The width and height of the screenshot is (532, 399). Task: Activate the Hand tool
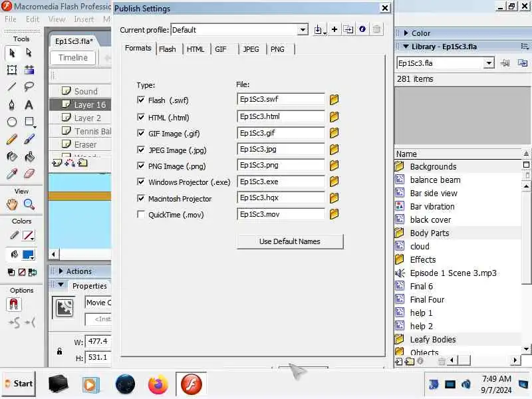(x=12, y=204)
